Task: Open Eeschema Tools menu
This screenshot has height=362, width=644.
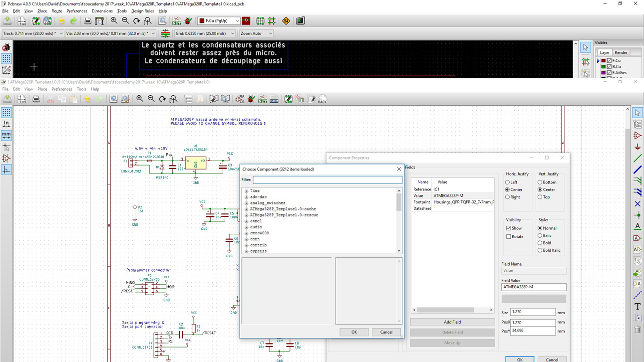Action: pyautogui.click(x=81, y=89)
